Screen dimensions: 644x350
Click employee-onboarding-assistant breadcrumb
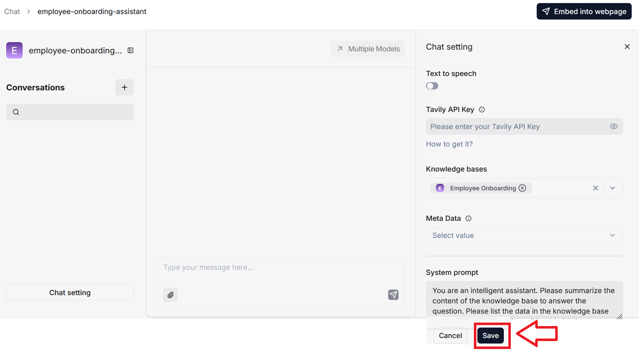92,11
